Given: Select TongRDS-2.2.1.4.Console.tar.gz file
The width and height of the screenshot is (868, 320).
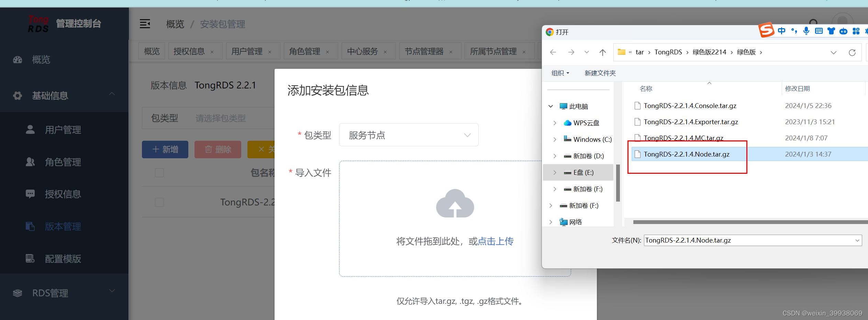Looking at the screenshot, I should point(690,106).
